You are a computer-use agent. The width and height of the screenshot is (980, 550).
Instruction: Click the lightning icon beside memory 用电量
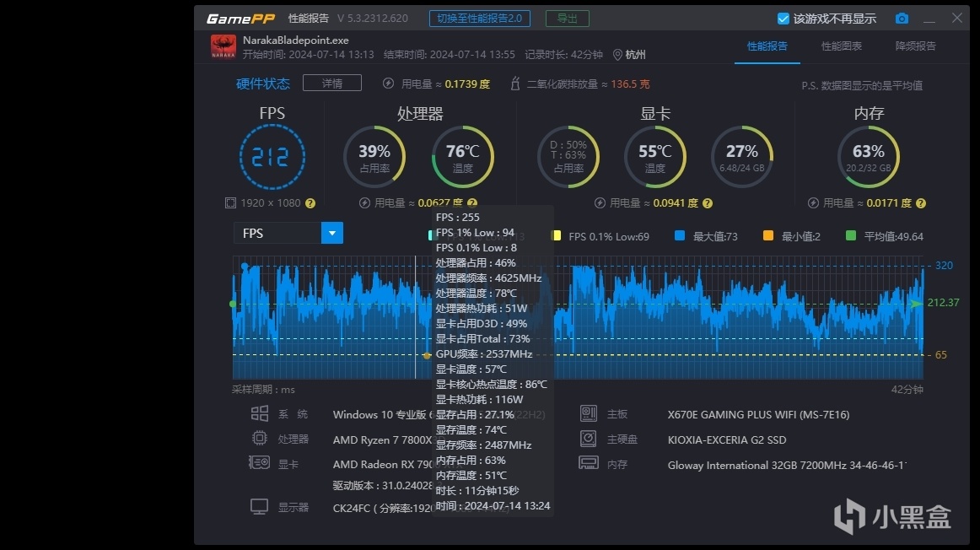click(x=813, y=203)
